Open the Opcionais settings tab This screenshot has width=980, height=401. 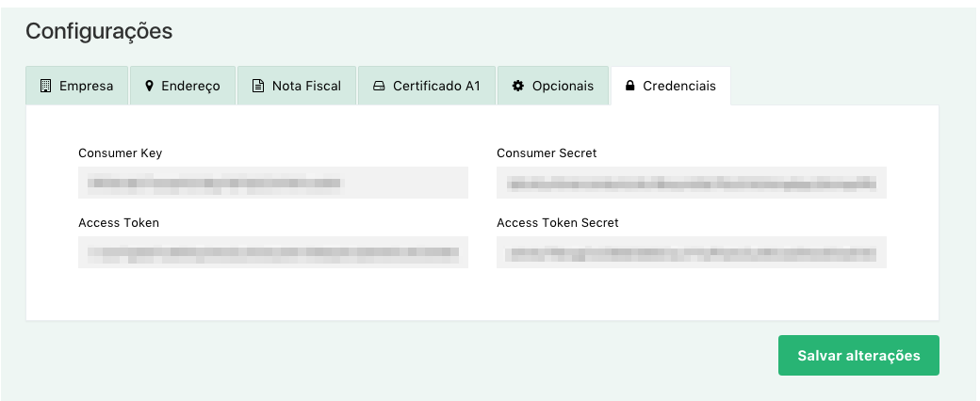click(x=553, y=86)
